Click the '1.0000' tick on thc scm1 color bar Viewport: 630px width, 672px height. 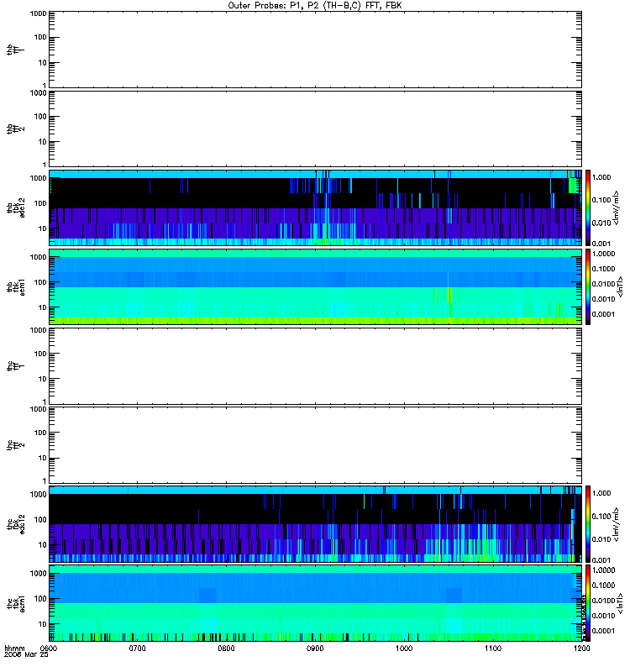603,570
